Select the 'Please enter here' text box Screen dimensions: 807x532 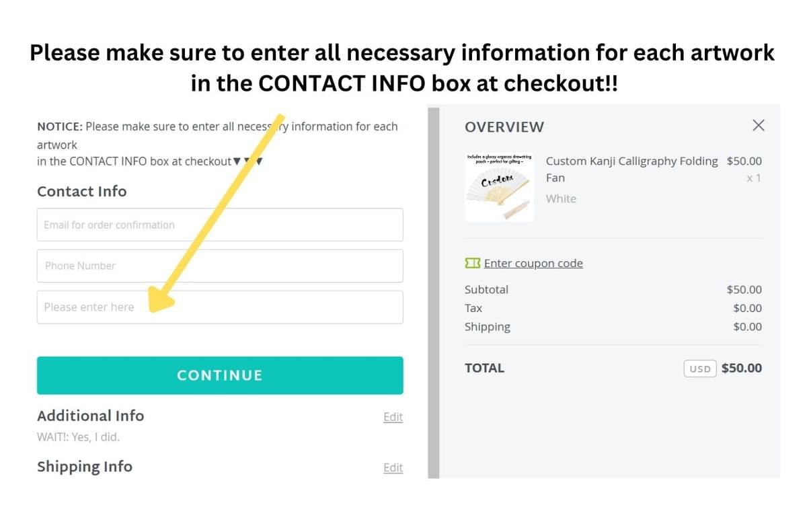(x=220, y=307)
